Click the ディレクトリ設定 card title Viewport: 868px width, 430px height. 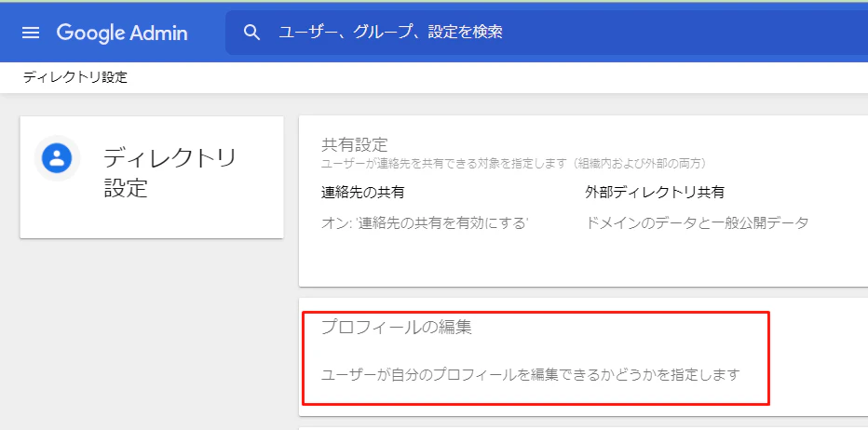tap(170, 173)
